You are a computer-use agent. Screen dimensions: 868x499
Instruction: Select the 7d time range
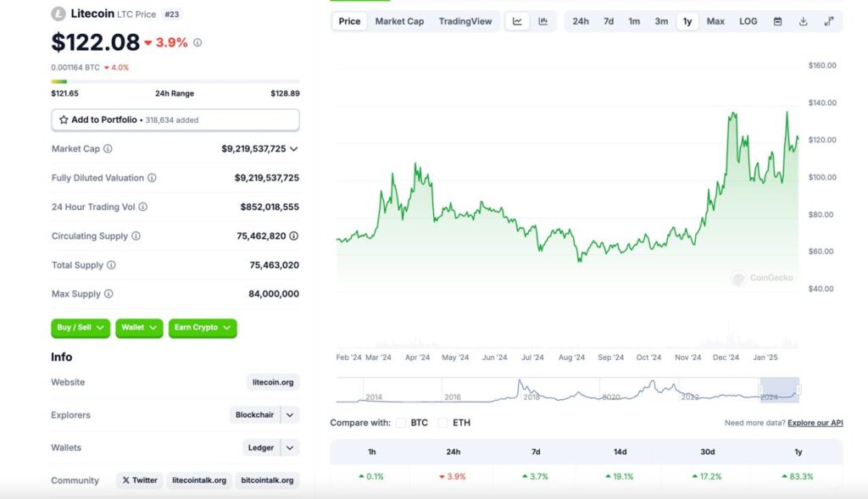pos(609,21)
